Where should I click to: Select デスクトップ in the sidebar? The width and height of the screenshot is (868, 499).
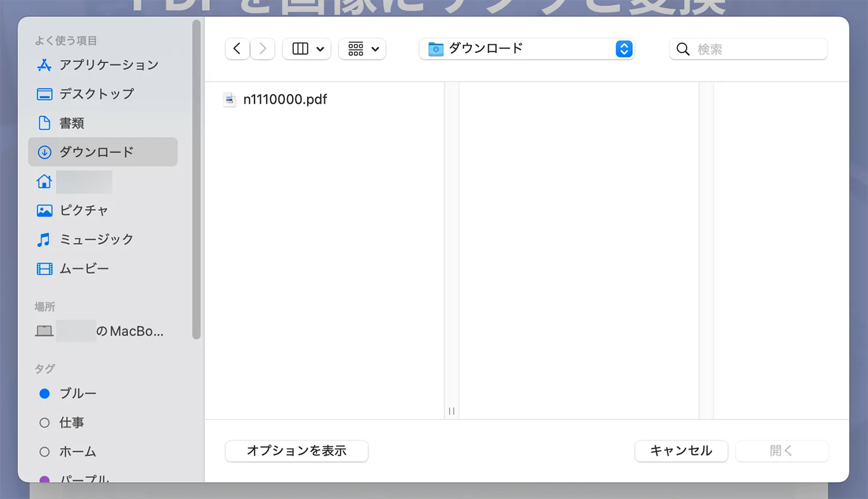click(x=102, y=93)
